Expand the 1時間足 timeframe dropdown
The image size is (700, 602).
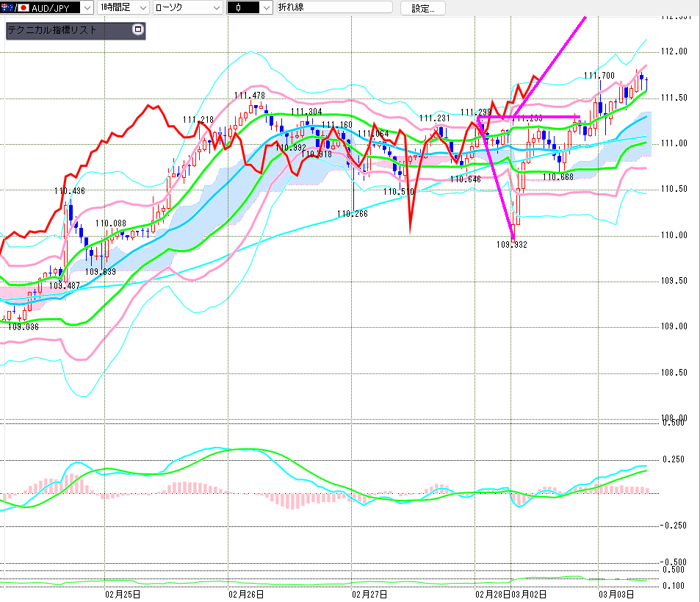142,8
